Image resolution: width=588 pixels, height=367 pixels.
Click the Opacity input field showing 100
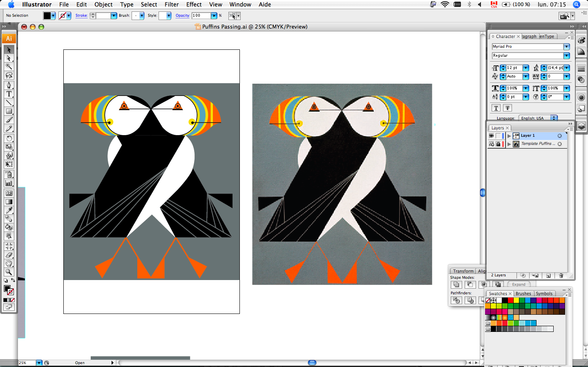[201, 16]
